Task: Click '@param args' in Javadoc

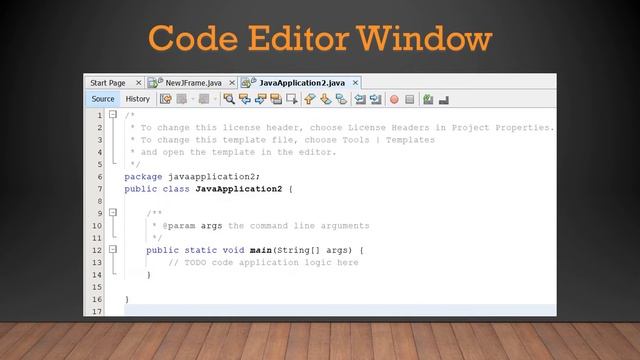Action: click(x=192, y=226)
